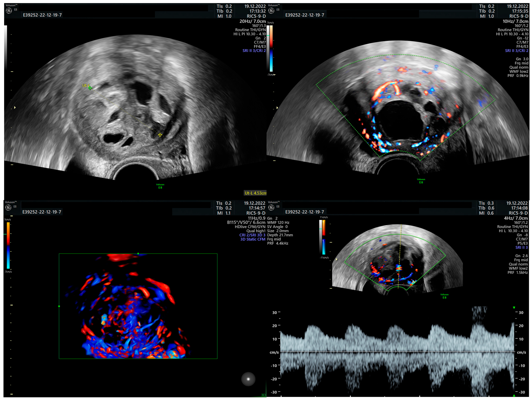Click the green diamond atop 3D ROI box
Image resolution: width=532 pixels, height=400 pixels.
(138, 254)
